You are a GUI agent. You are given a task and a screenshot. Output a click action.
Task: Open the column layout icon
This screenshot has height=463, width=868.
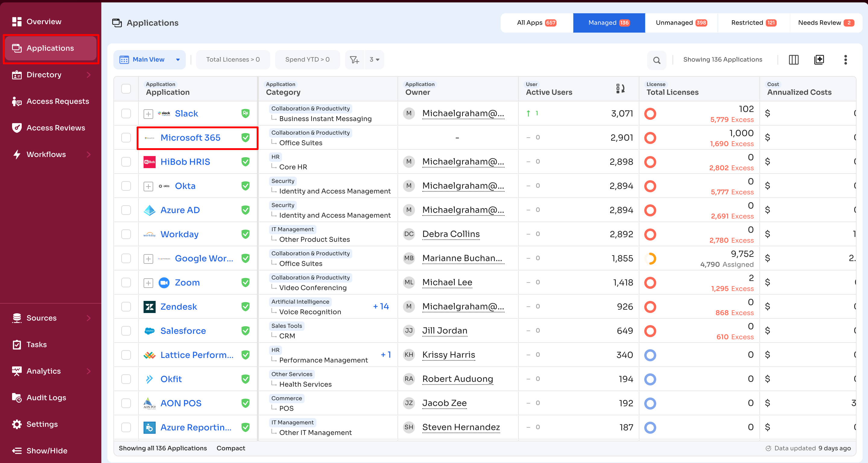click(x=794, y=60)
